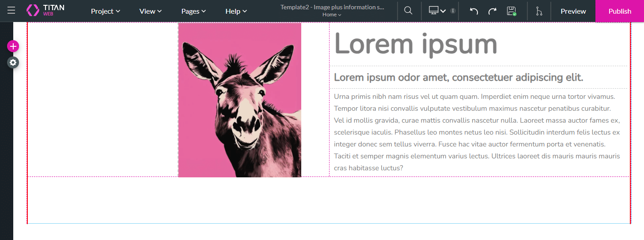Click the Titan Web logo
Image resolution: width=644 pixels, height=240 pixels.
tap(45, 11)
